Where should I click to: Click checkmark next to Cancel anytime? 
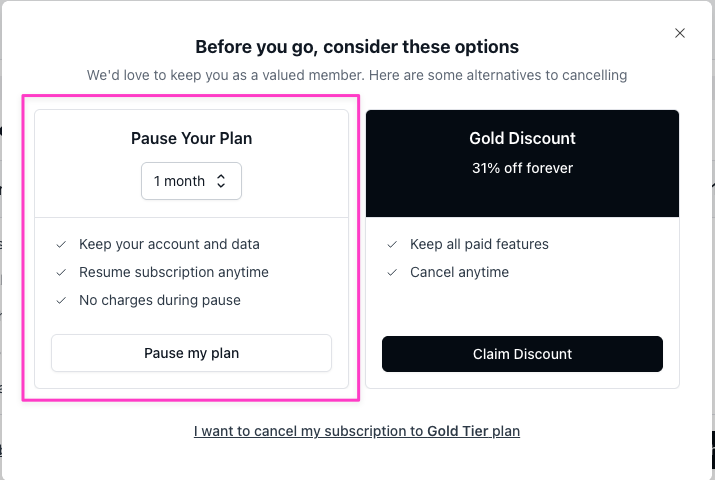coord(392,272)
